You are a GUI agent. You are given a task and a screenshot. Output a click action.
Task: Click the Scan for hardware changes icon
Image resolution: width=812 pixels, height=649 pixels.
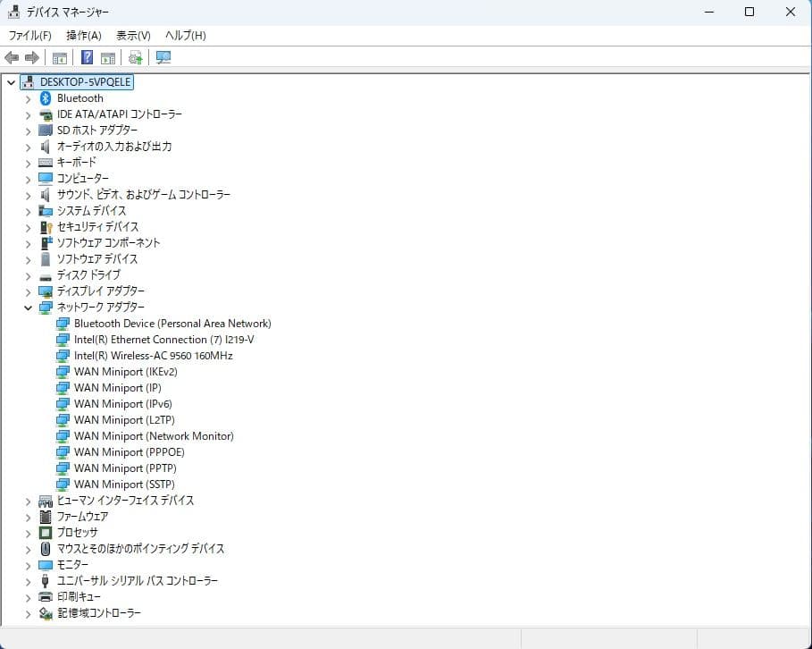pos(135,57)
